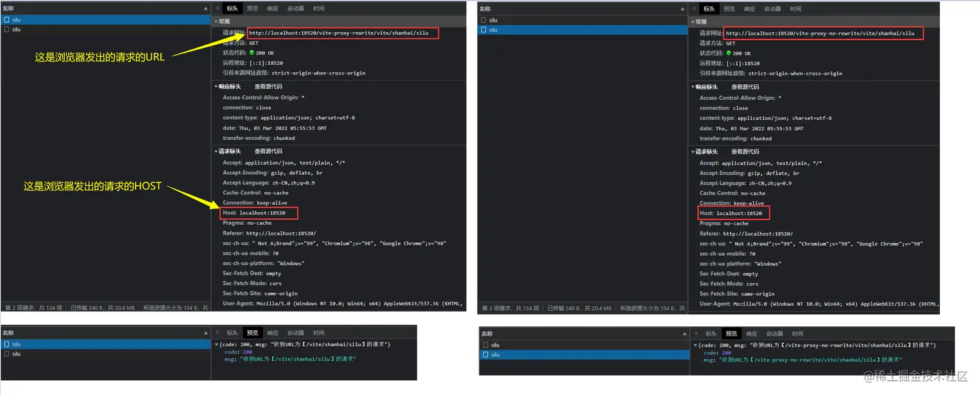This screenshot has width=980, height=395.
Task: Open 响应 tab in /vite/shanhai/silu preview panel
Action: click(273, 333)
